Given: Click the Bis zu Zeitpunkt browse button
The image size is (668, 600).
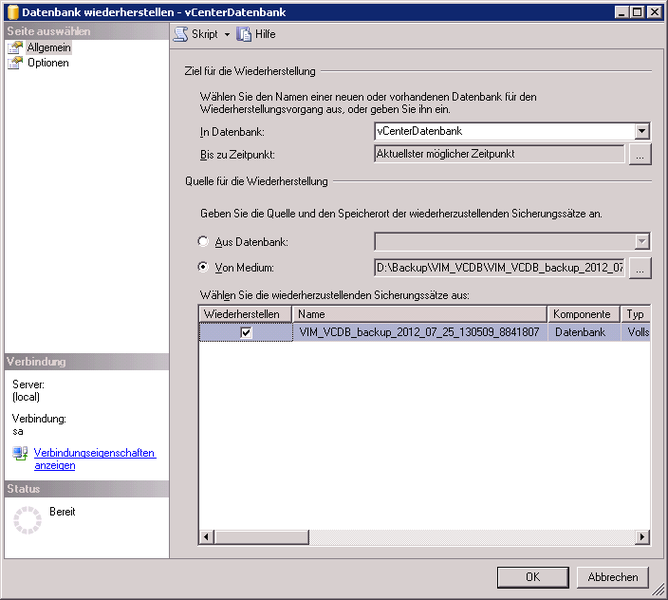Looking at the screenshot, I should pos(640,155).
